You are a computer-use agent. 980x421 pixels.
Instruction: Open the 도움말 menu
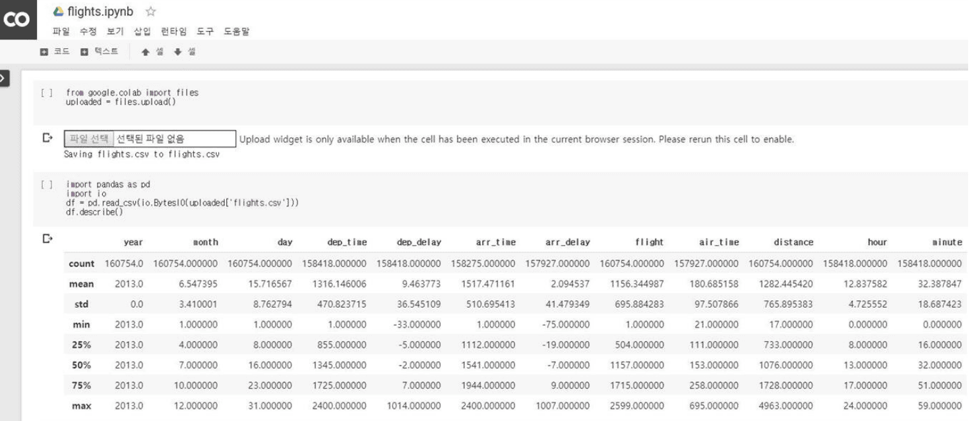236,32
